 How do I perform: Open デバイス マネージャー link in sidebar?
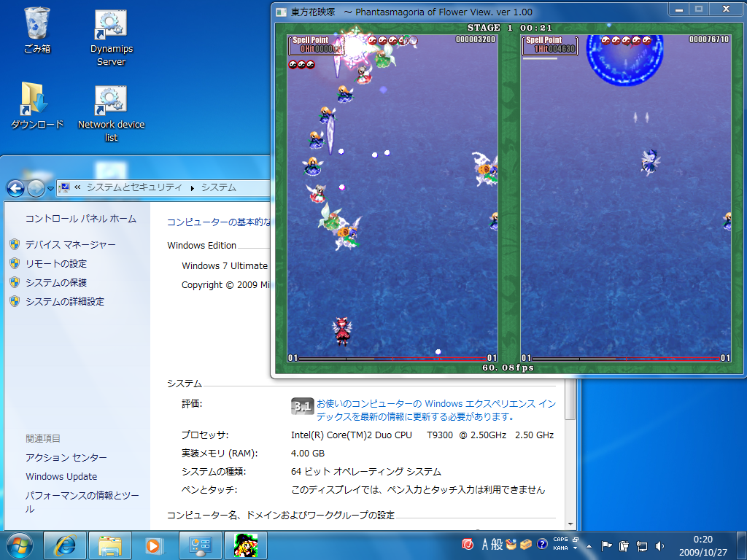[x=70, y=245]
